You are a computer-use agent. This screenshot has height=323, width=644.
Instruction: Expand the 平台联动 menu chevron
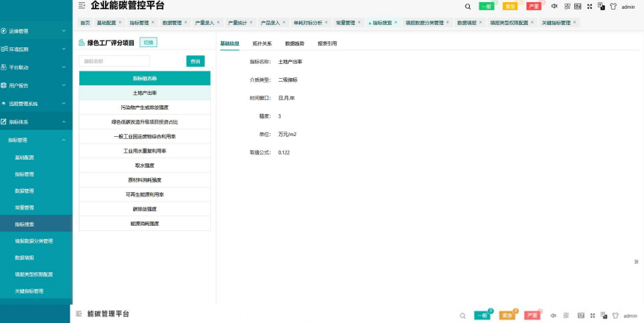pyautogui.click(x=64, y=67)
